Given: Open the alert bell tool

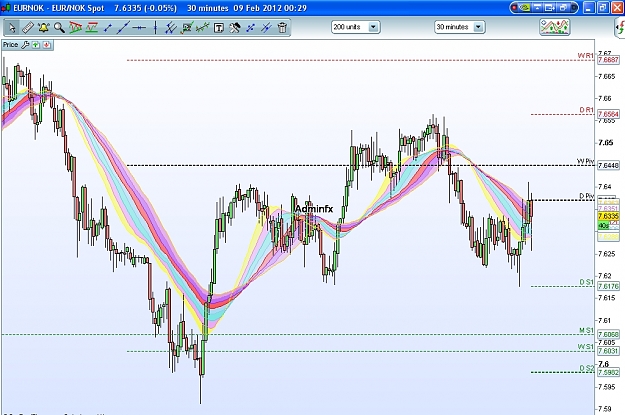Looking at the screenshot, I should tap(43, 28).
